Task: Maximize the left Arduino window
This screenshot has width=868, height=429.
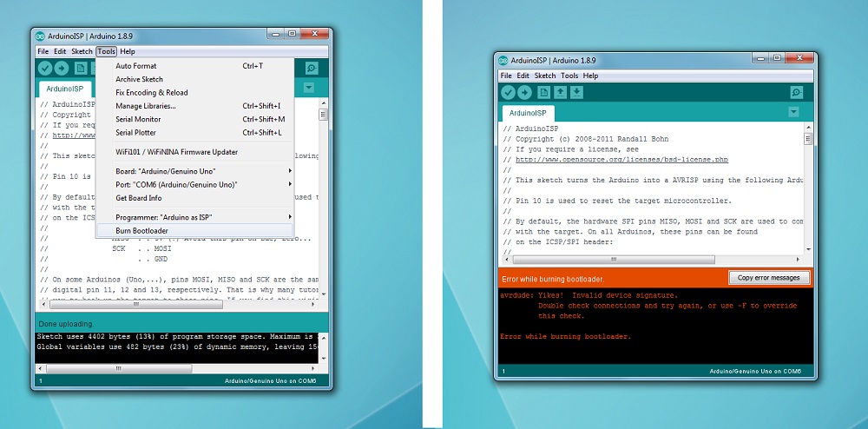Action: (x=292, y=34)
